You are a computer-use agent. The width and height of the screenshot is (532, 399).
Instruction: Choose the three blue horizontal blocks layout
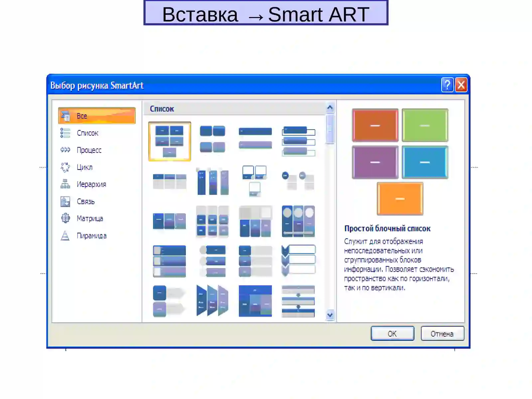(170, 221)
